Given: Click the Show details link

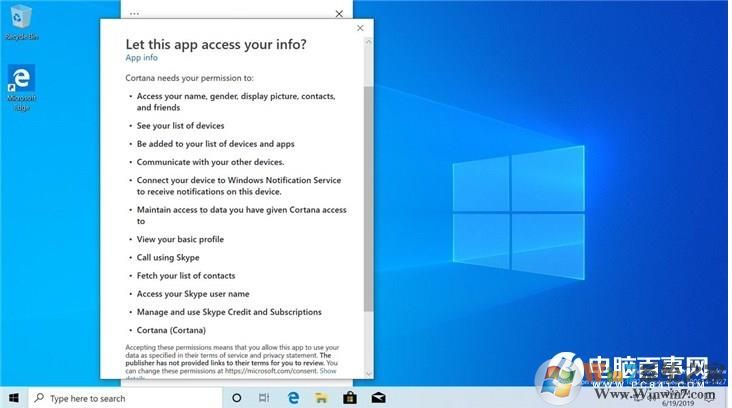Looking at the screenshot, I should pyautogui.click(x=328, y=371).
